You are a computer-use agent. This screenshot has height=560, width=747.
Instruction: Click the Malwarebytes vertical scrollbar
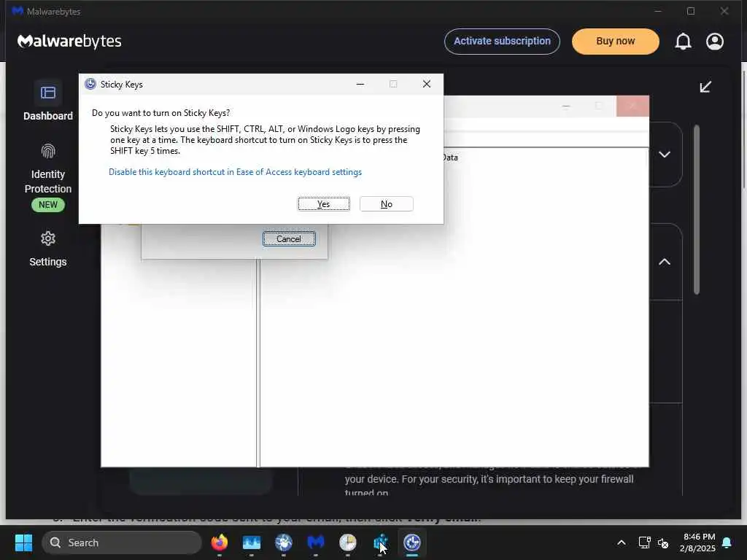coord(697,209)
